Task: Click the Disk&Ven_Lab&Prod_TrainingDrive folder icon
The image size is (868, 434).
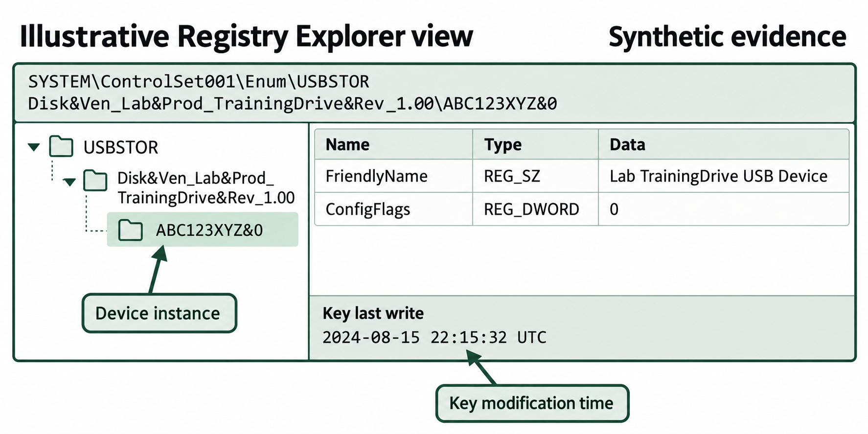Action: tap(95, 181)
